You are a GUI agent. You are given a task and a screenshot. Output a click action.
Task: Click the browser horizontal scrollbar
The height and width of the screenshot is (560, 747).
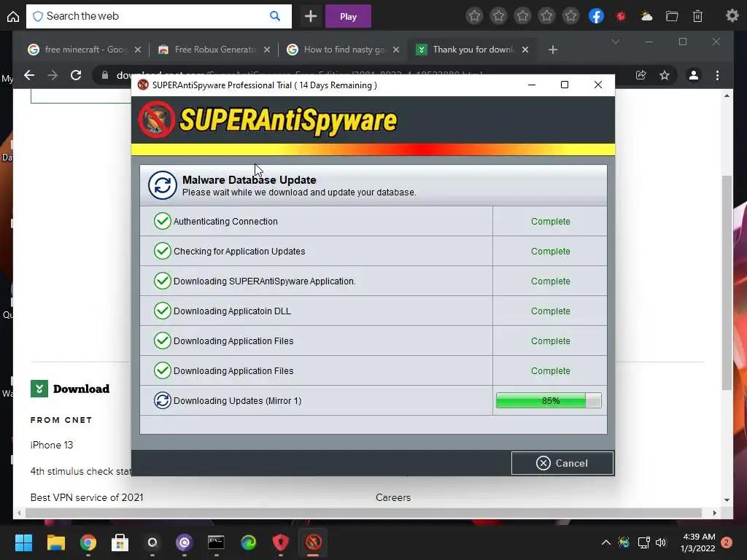pyautogui.click(x=363, y=513)
